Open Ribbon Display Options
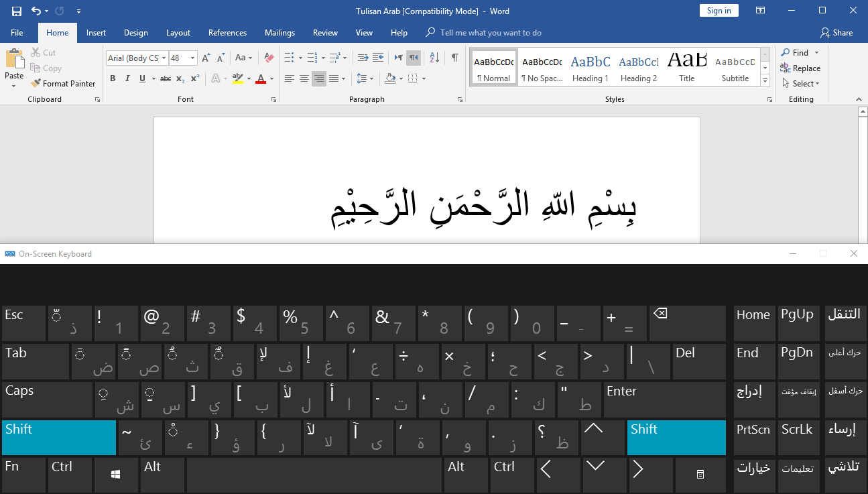 click(x=761, y=11)
